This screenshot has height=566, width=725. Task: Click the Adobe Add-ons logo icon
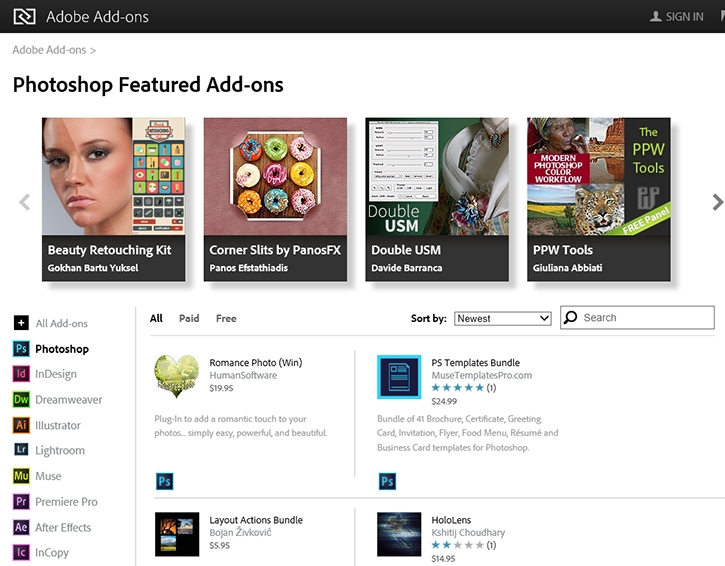click(24, 16)
